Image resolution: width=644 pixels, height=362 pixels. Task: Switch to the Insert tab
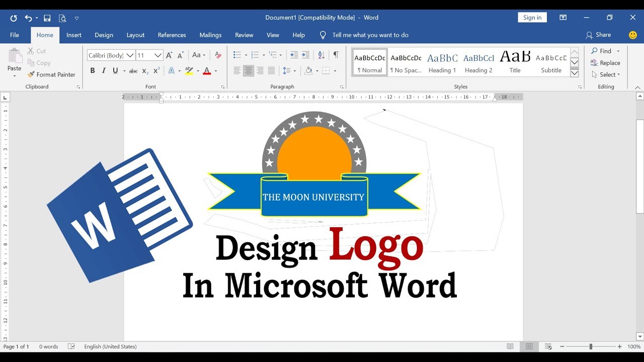coord(74,35)
